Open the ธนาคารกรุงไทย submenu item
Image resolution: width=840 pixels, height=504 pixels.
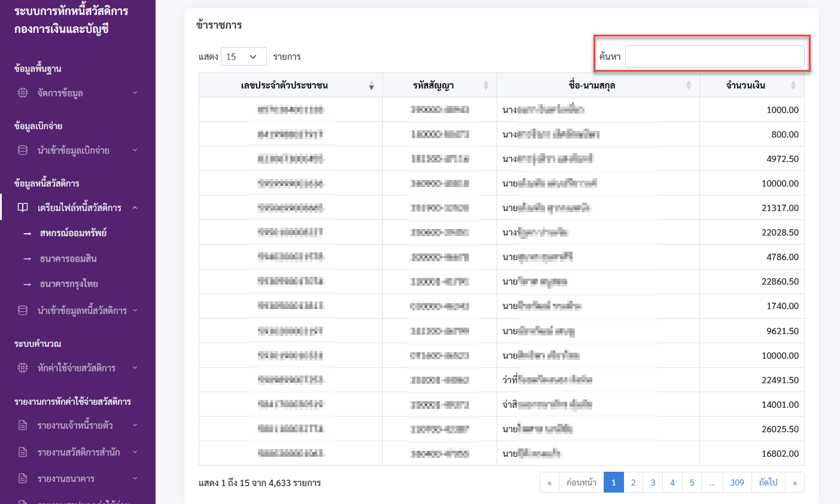click(69, 284)
